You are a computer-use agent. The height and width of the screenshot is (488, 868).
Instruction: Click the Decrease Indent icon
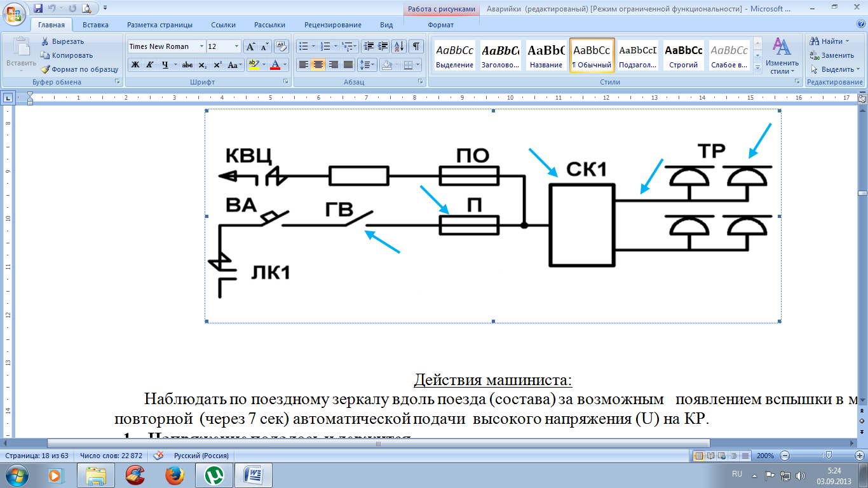click(369, 46)
